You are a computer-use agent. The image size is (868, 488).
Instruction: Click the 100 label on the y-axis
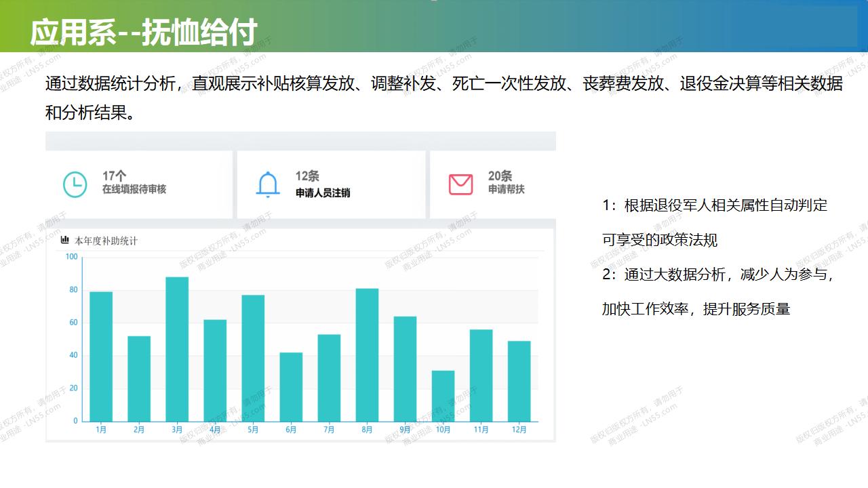pos(71,257)
